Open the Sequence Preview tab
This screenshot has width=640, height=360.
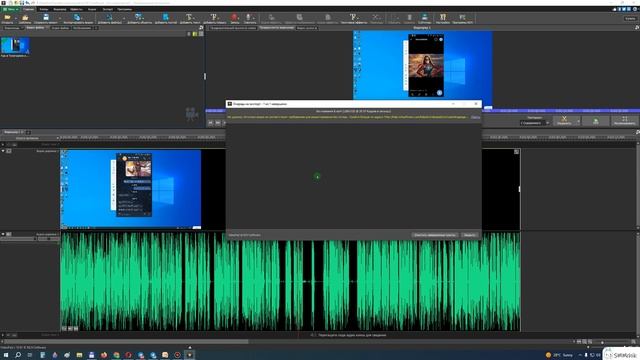coord(276,28)
